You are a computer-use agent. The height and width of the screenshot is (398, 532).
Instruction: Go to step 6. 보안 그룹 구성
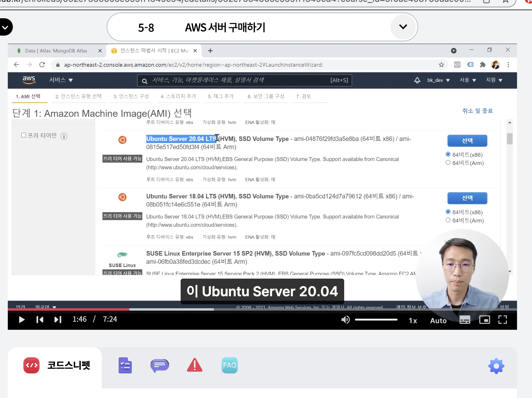click(x=266, y=96)
